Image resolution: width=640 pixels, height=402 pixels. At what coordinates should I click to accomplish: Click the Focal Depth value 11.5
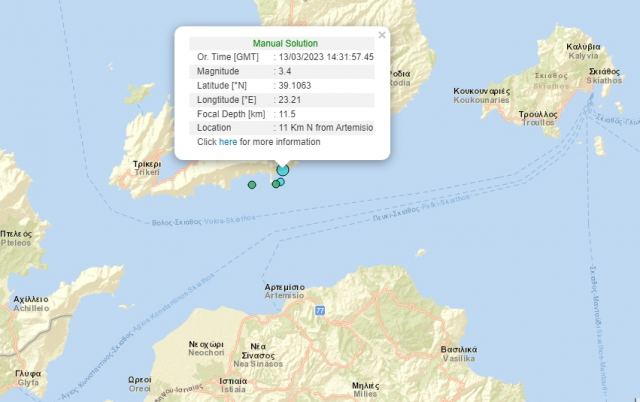pyautogui.click(x=287, y=114)
